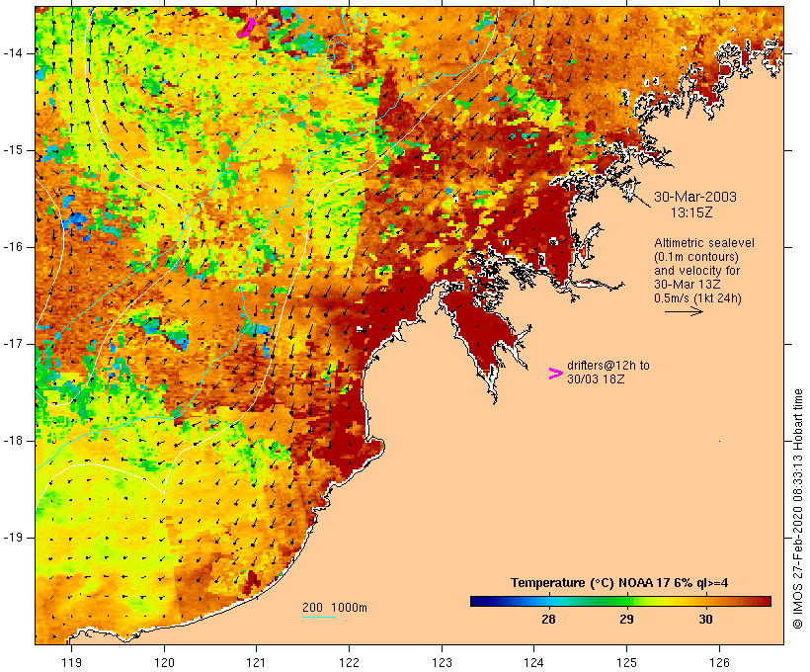Image resolution: width=810 pixels, height=672 pixels.
Task: Click the longitude 125 axis label
Action: pyautogui.click(x=626, y=662)
